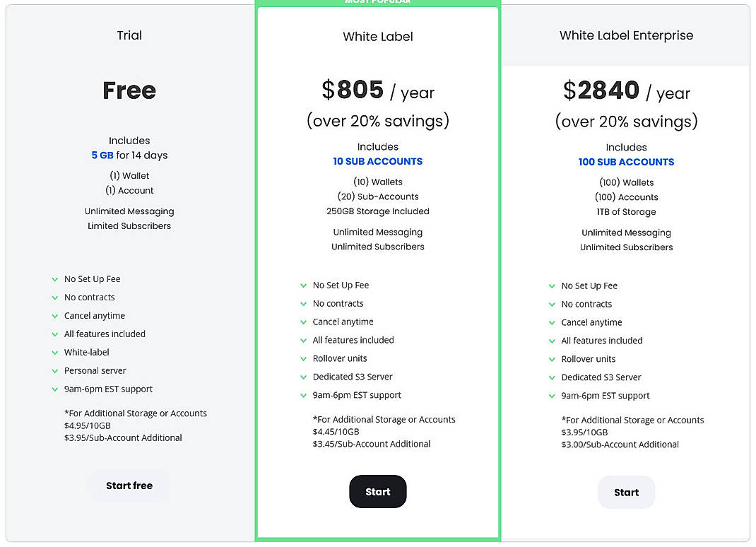The image size is (756, 547).
Task: Click the chevron beside "9am-6pm EST support" in Enterprise
Action: [552, 396]
